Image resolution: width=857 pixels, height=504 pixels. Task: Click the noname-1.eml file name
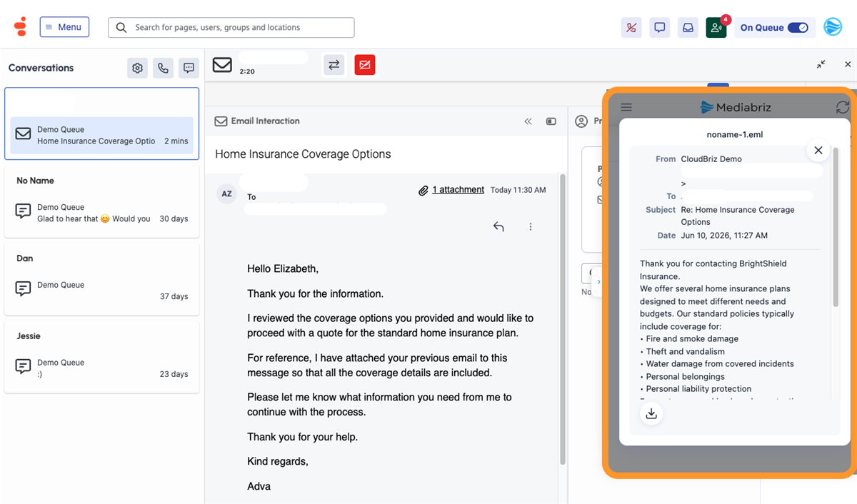[735, 134]
